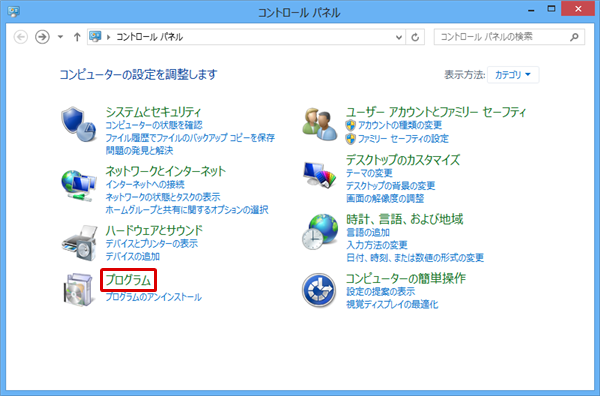Open ファイル履歴でファイルのバックアップ コピーを保存
Screen dimensions: 600x396
(x=190, y=138)
